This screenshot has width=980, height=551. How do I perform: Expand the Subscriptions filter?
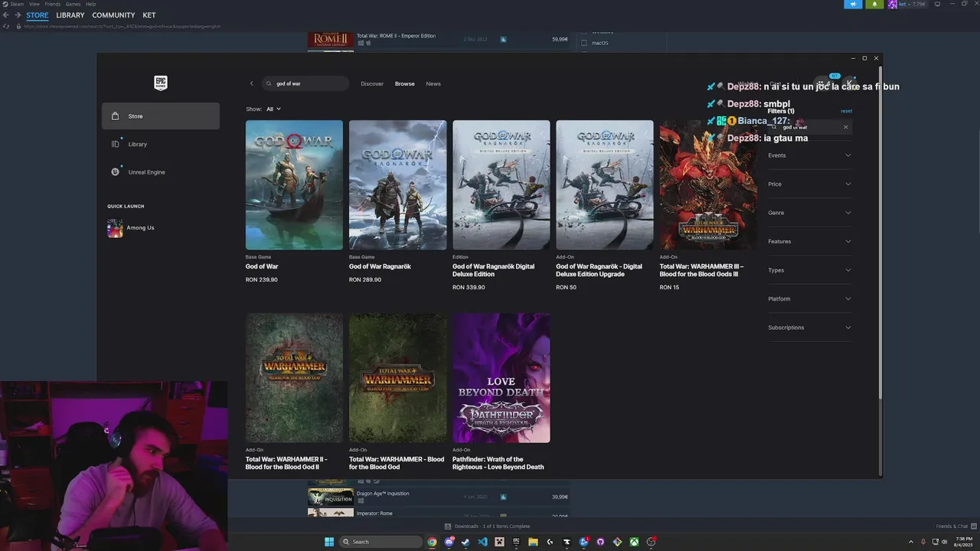(809, 328)
